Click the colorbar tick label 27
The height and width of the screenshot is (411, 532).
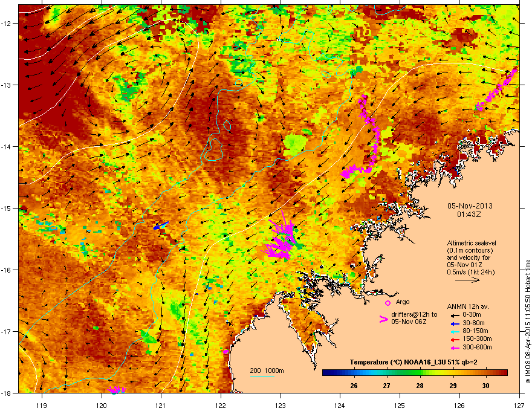(x=386, y=386)
